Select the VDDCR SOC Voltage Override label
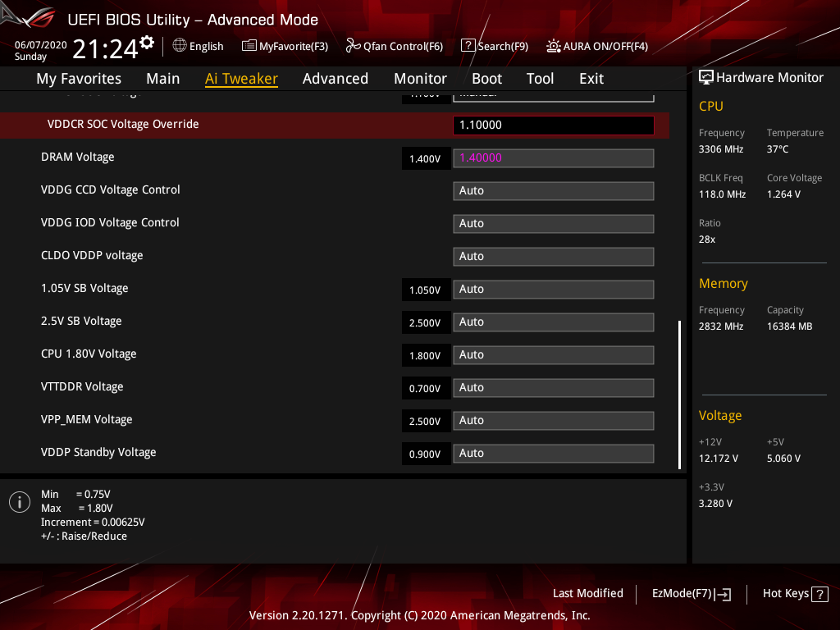 click(x=123, y=125)
